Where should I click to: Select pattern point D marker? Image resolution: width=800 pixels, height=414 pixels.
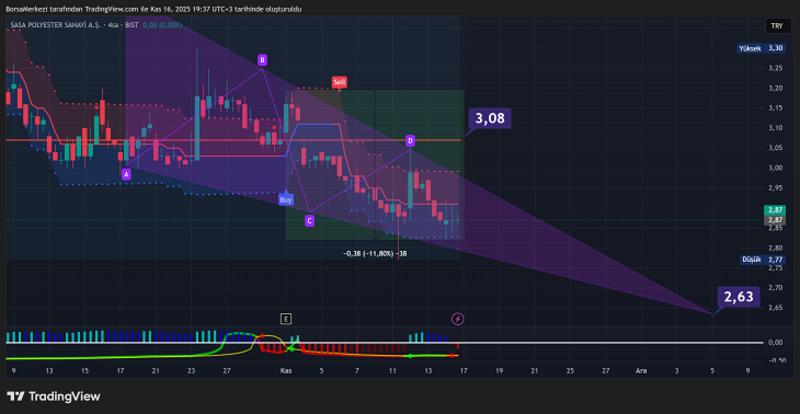point(410,141)
